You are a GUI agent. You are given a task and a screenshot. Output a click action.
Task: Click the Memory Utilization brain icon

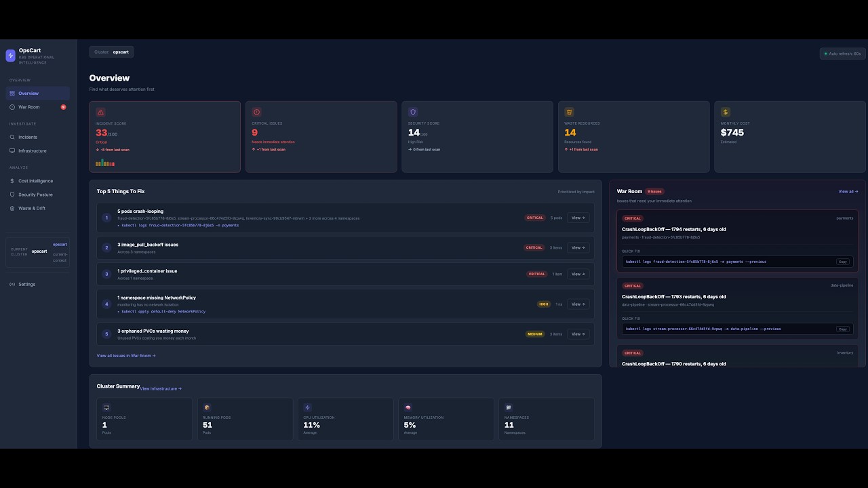(x=408, y=407)
